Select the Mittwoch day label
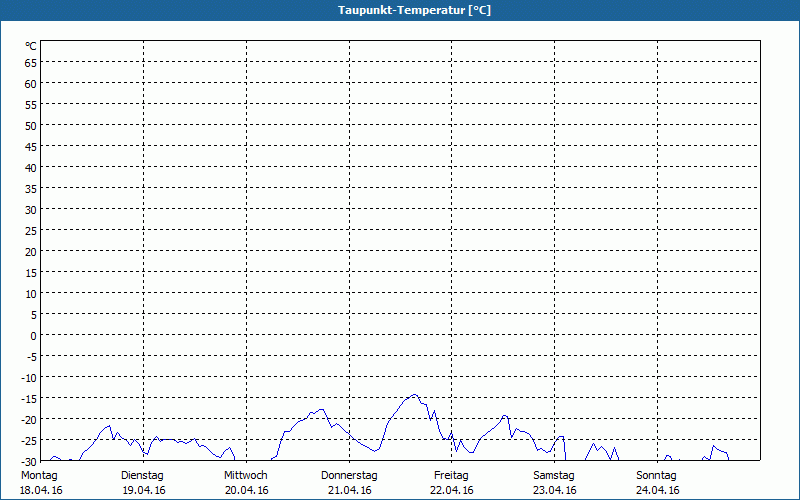Image resolution: width=800 pixels, height=500 pixels. (x=246, y=475)
